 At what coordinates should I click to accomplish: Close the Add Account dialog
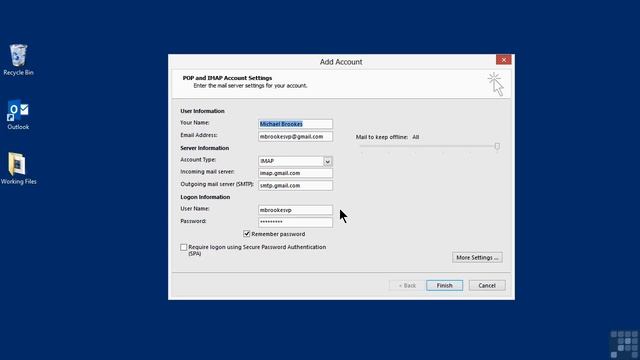click(x=504, y=60)
